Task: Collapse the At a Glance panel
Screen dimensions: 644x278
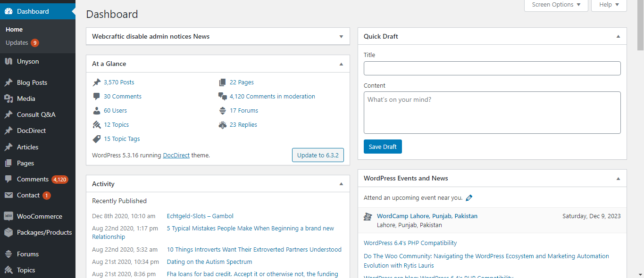Action: pyautogui.click(x=341, y=64)
